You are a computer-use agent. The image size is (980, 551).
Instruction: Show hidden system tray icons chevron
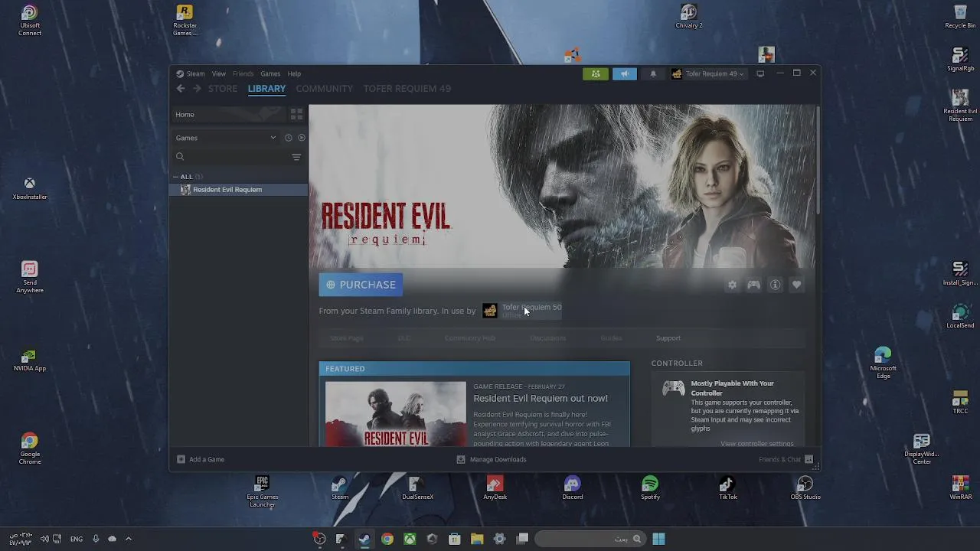click(x=129, y=539)
